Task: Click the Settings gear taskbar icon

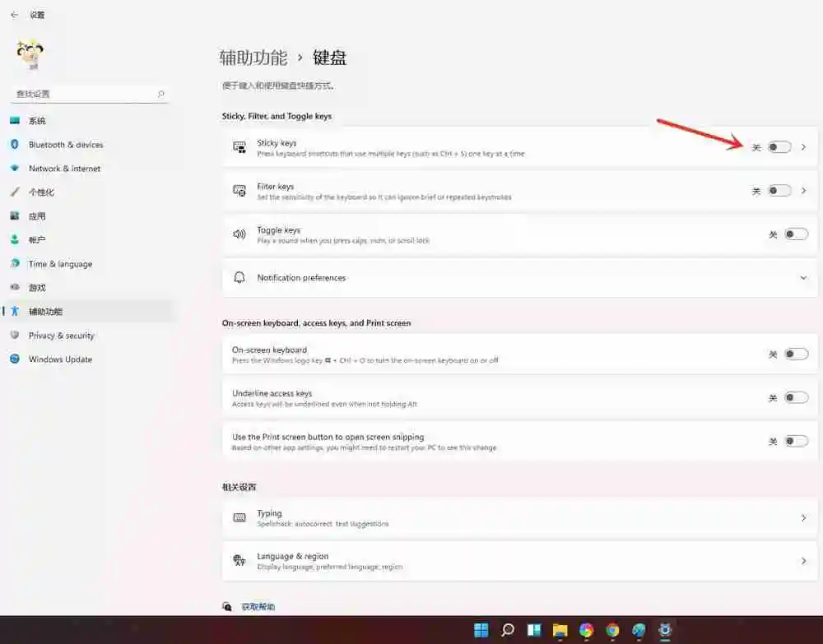Action: click(x=665, y=630)
